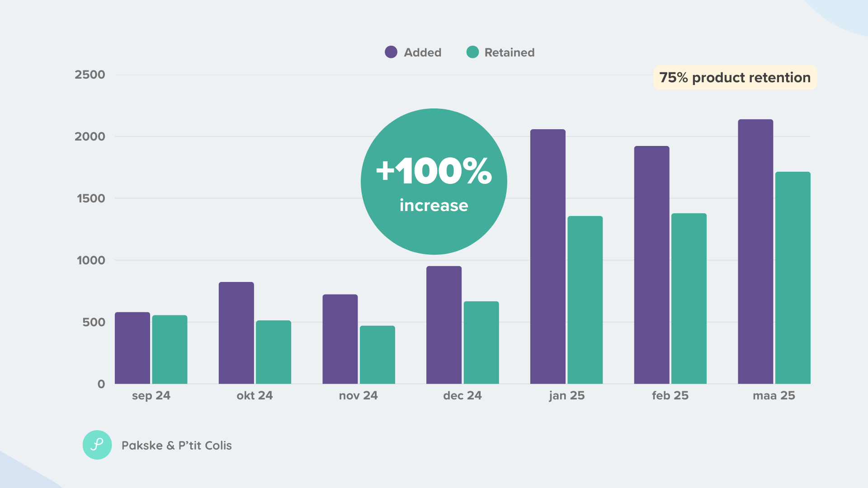Click the okt 24 axis label
This screenshot has height=488, width=868.
255,395
